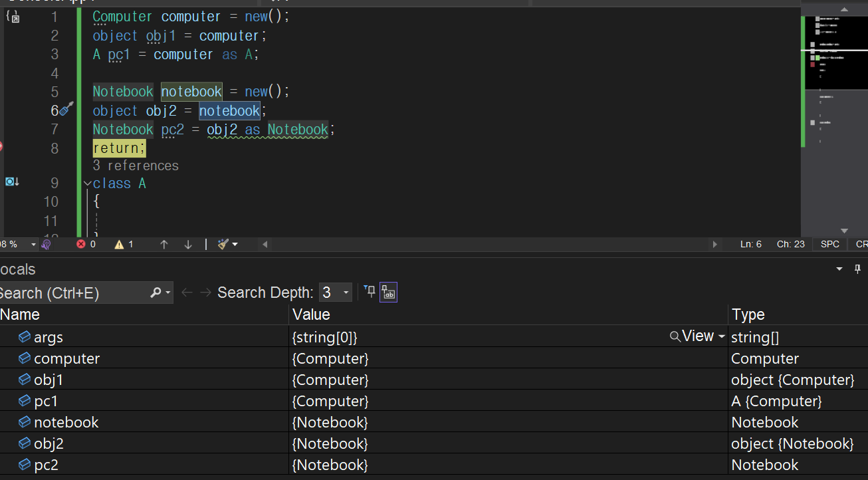Image resolution: width=868 pixels, height=480 pixels.
Task: Click the variable icon next to pc2
Action: point(24,465)
